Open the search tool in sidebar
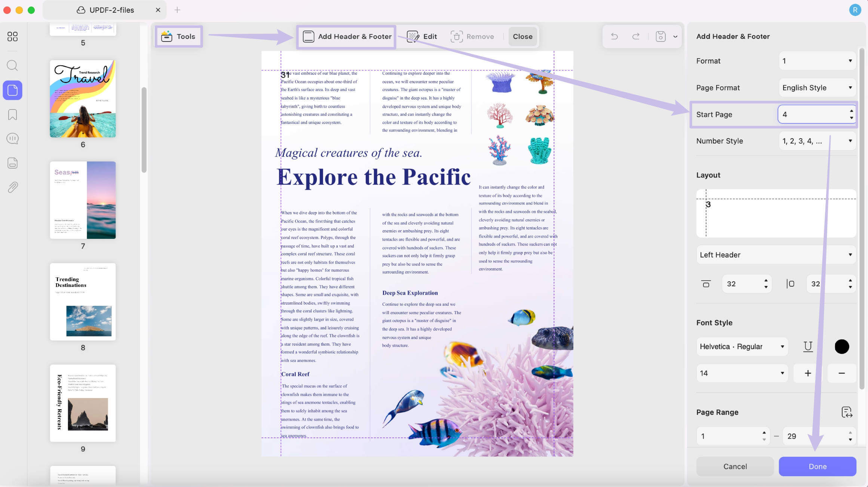This screenshot has height=487, width=868. coord(12,65)
